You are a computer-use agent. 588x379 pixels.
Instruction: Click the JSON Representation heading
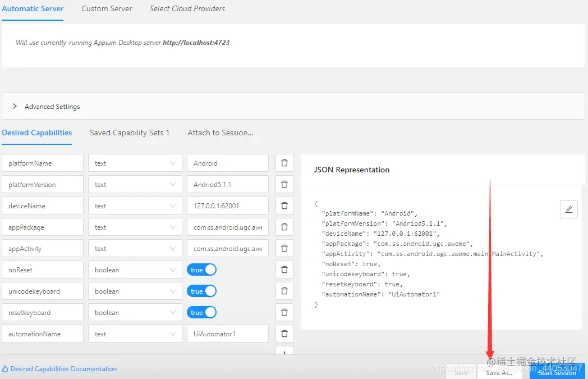tap(352, 170)
